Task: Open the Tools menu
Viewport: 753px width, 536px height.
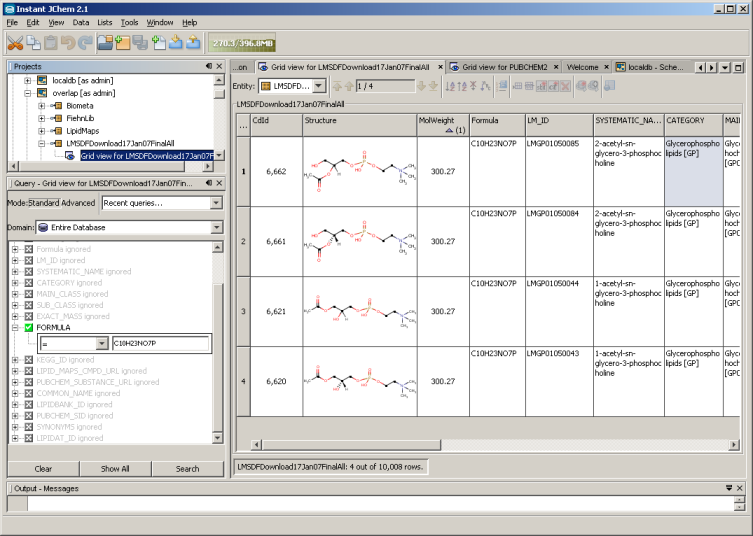Action: [x=130, y=22]
